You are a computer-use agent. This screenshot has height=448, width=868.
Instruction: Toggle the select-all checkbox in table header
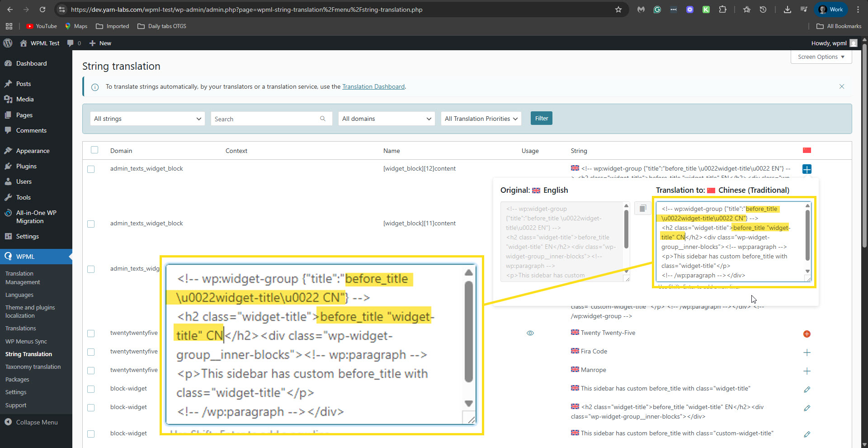pos(94,150)
